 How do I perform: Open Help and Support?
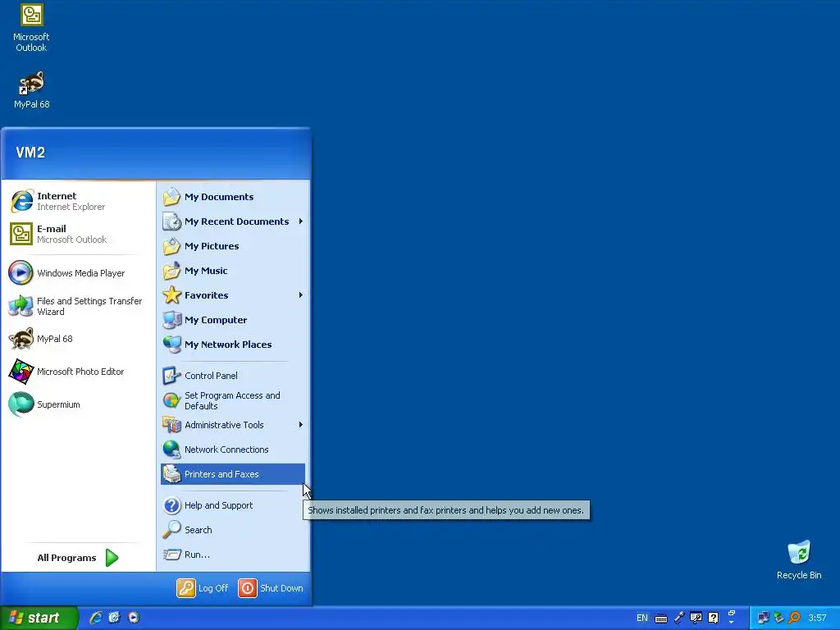pyautogui.click(x=232, y=505)
